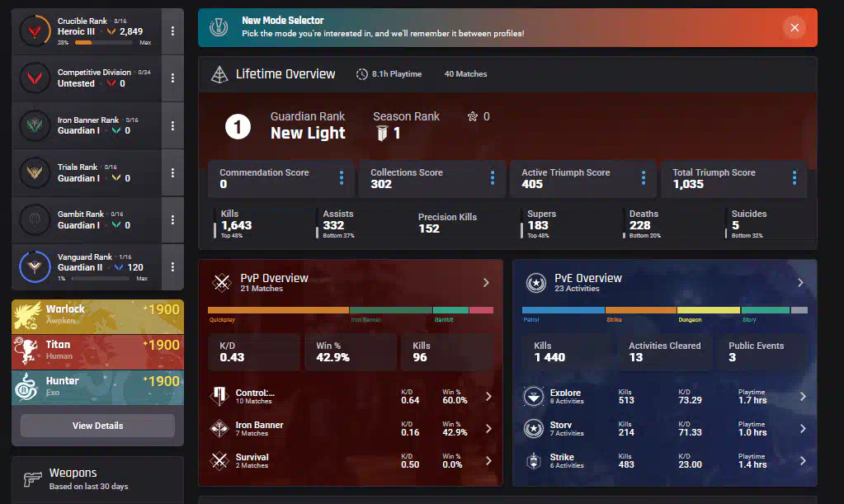Image resolution: width=844 pixels, height=504 pixels.
Task: Click the PvP 'Win %' 42.9% stat box
Action: click(x=351, y=351)
